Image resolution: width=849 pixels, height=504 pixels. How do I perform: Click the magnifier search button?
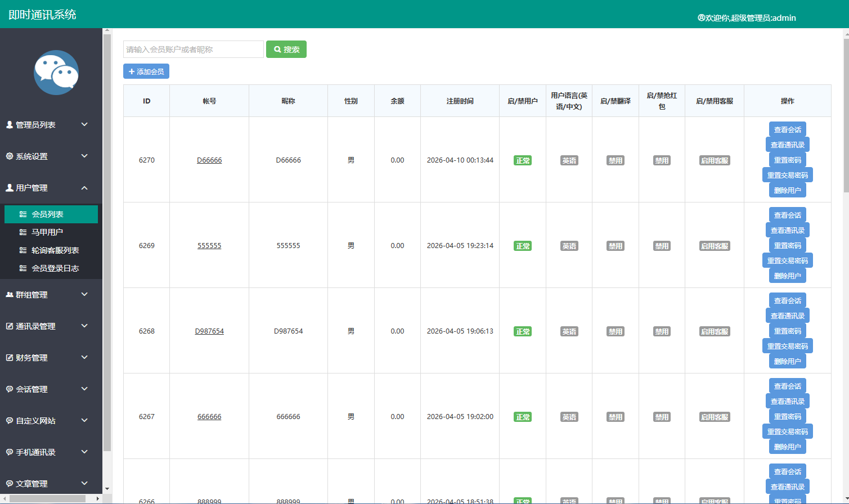[x=286, y=49]
